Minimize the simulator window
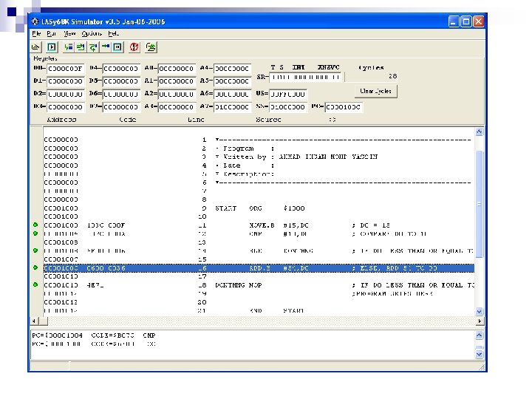Viewport: 532px width, 399px height. click(x=454, y=21)
